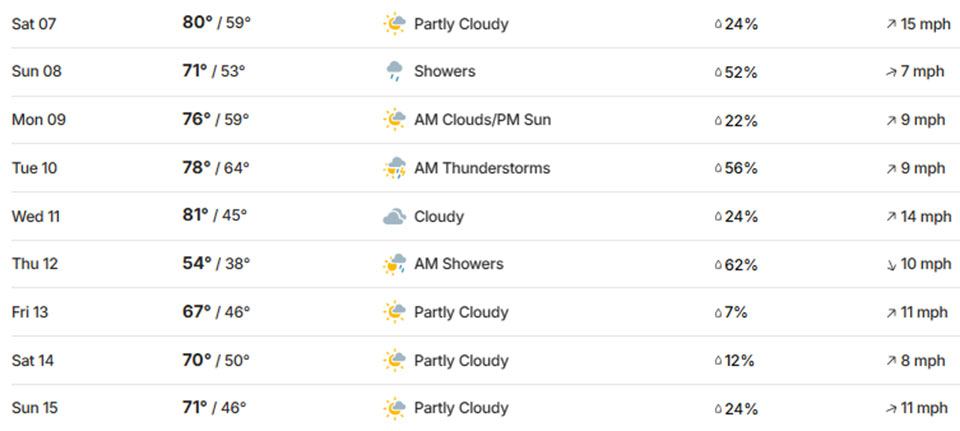
Task: Click the wind arrow beside 15 mph
Action: 891,24
